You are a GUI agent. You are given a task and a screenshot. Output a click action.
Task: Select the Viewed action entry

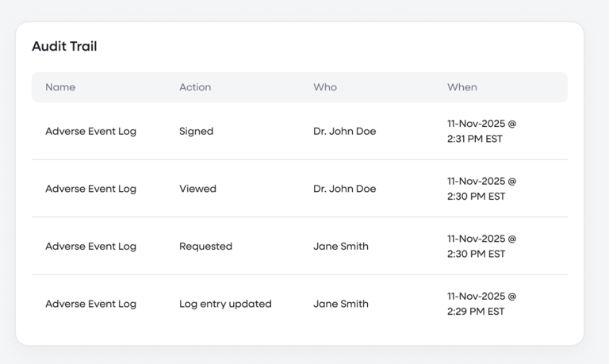tap(197, 189)
